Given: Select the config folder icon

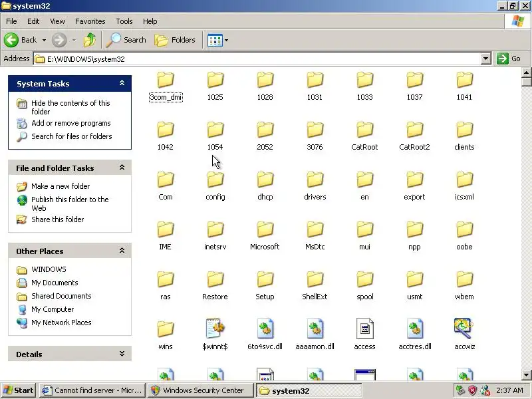Looking at the screenshot, I should 215,180.
